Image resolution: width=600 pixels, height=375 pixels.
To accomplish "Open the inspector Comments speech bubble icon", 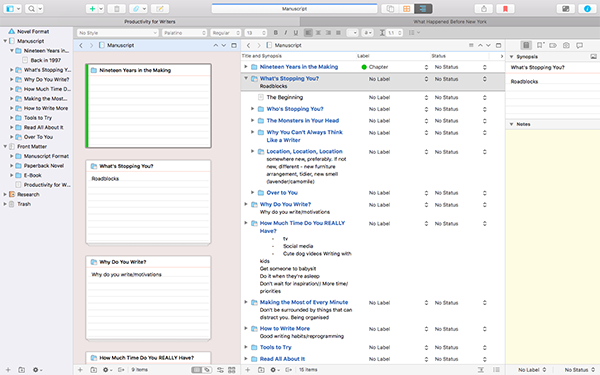I will 580,45.
